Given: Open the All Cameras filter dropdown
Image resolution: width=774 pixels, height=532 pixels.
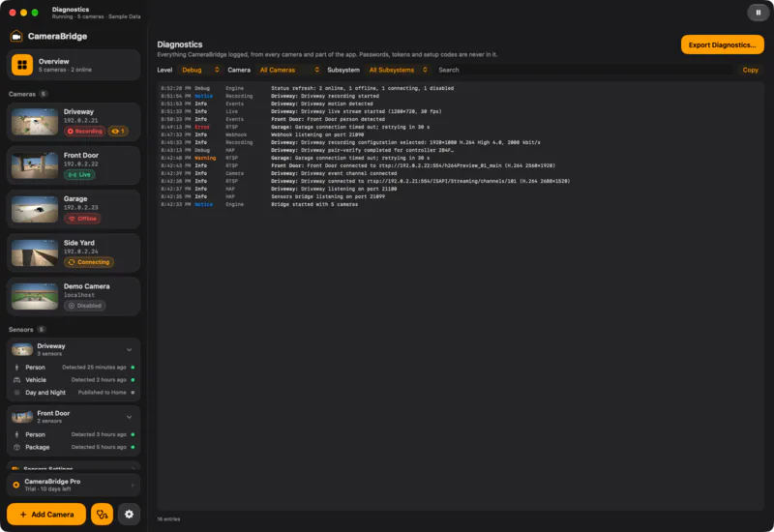Looking at the screenshot, I should (289, 70).
